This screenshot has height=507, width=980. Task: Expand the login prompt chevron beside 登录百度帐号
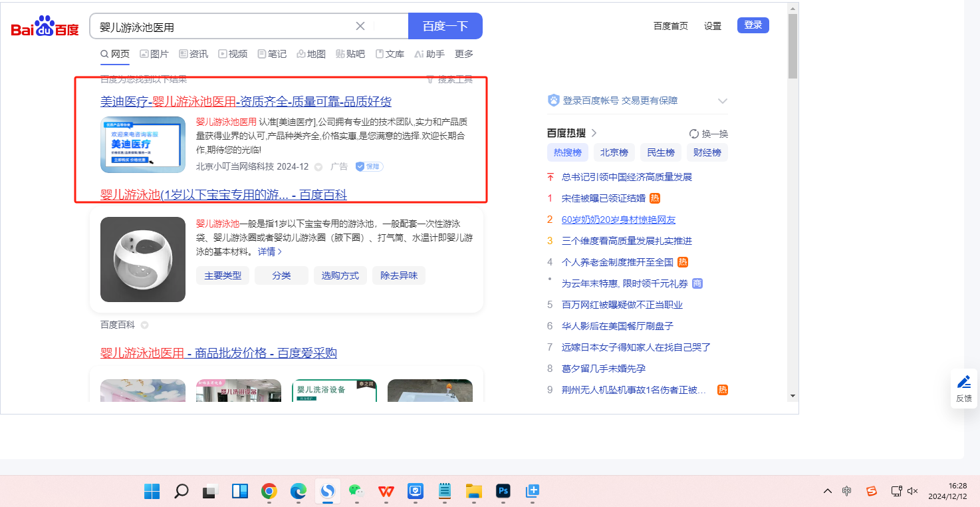tap(723, 101)
